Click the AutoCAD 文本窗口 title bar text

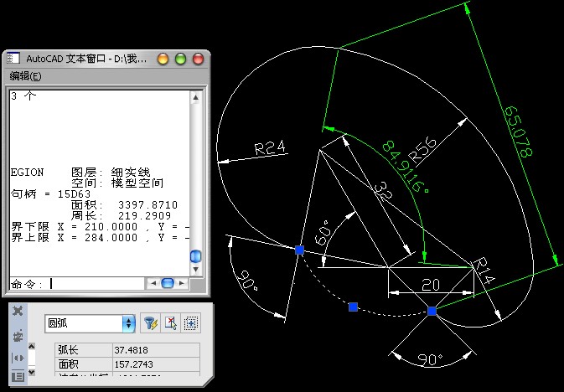[86, 59]
